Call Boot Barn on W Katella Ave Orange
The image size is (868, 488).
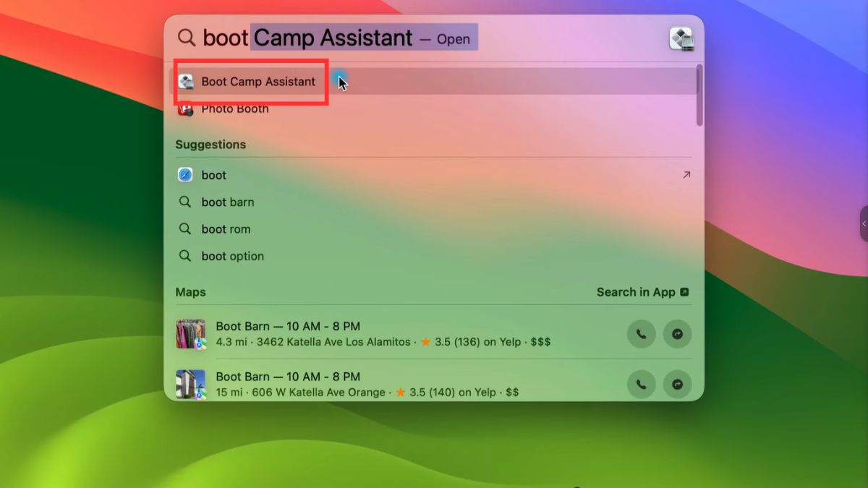coord(641,385)
